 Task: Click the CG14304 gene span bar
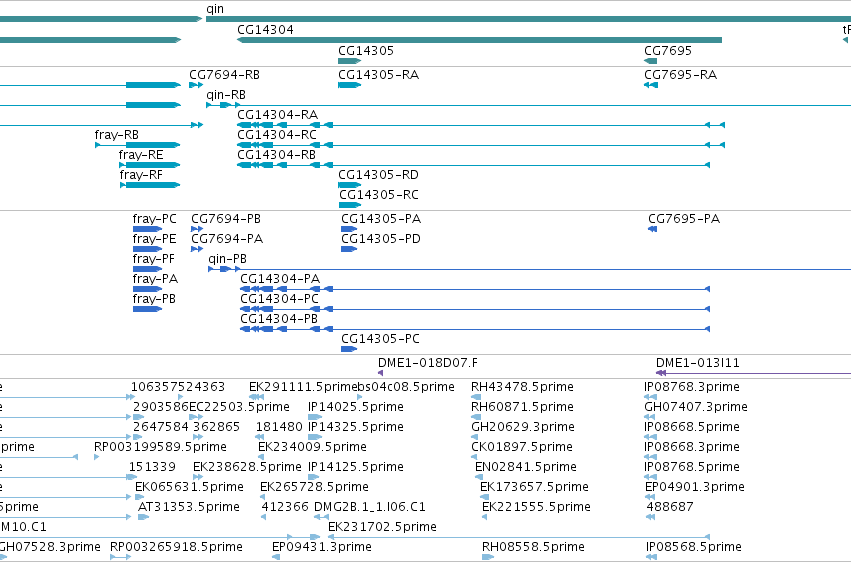coord(480,40)
